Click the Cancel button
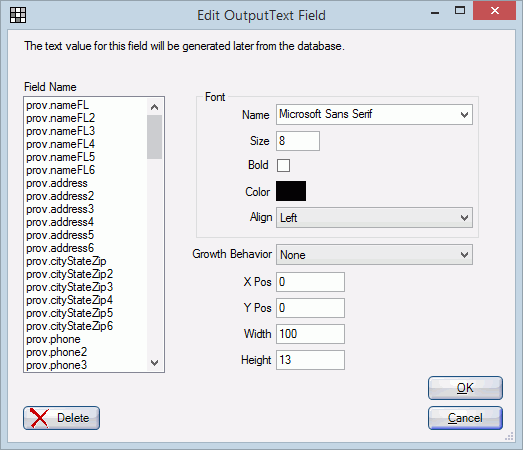This screenshot has height=450, width=523. pyautogui.click(x=465, y=418)
